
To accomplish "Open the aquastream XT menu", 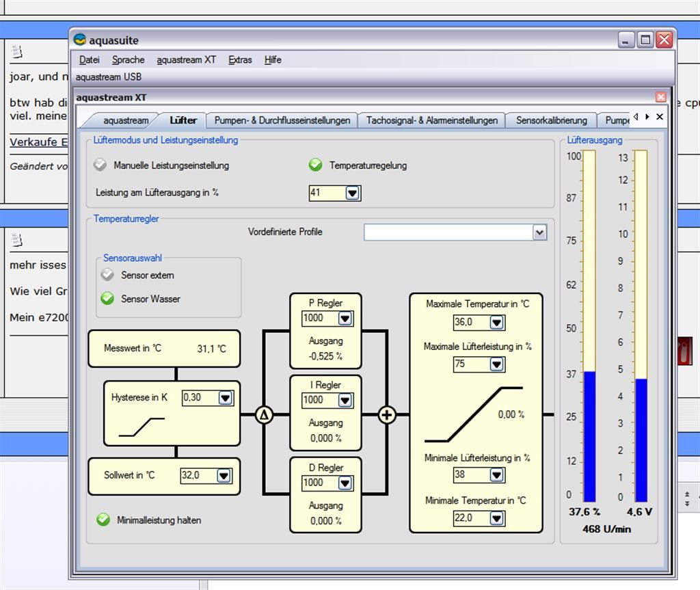I will pos(186,59).
